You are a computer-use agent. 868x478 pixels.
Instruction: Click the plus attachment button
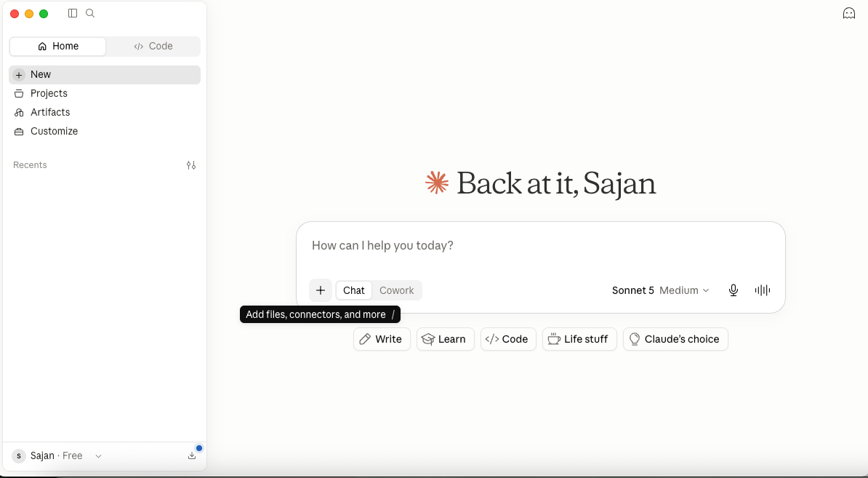tap(321, 290)
